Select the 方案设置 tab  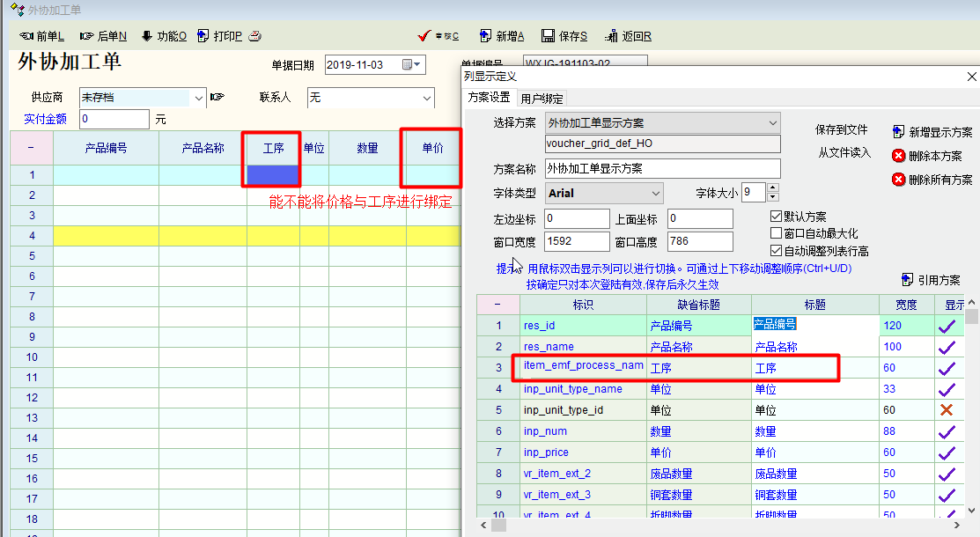click(x=489, y=98)
